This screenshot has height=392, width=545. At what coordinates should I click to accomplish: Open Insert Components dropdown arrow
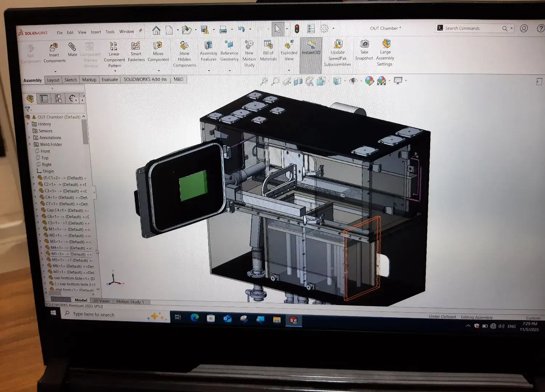tap(55, 72)
